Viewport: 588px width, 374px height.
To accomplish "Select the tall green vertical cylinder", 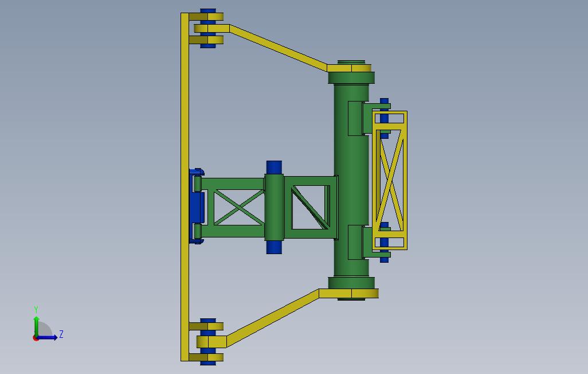I will (x=351, y=180).
